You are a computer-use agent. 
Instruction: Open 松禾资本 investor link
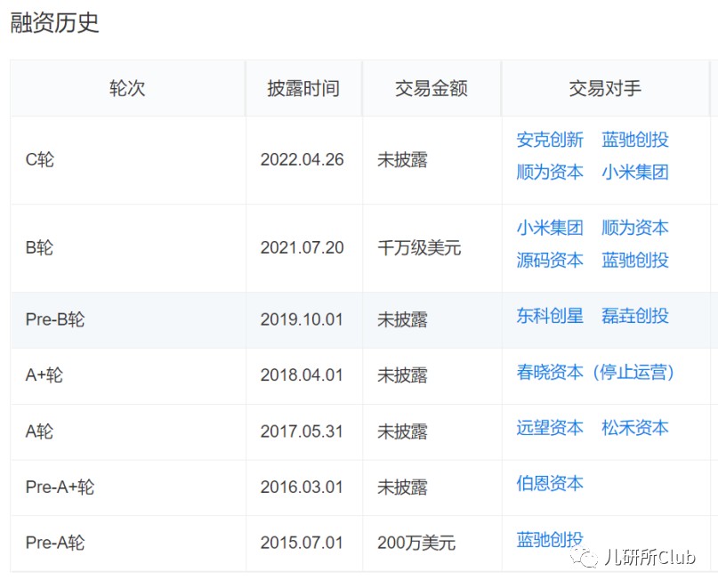(x=635, y=428)
